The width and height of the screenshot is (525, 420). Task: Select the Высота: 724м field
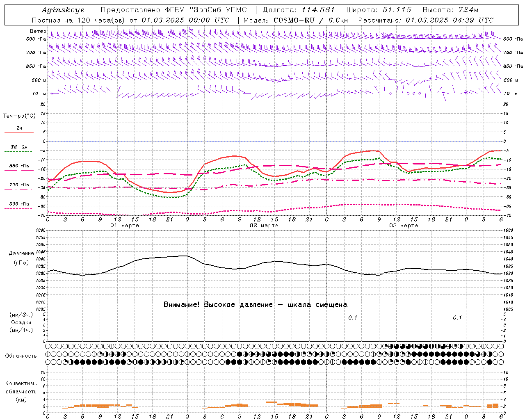click(450, 10)
